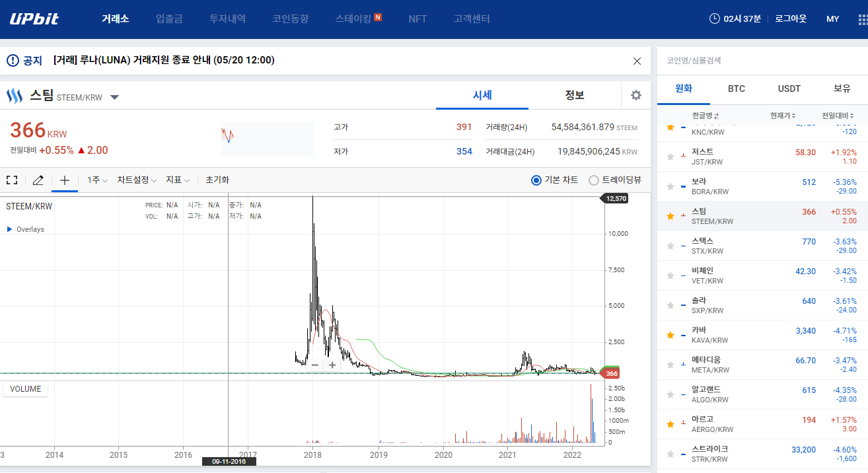The width and height of the screenshot is (868, 473).
Task: Select 기본 차트 radio button
Action: (536, 180)
